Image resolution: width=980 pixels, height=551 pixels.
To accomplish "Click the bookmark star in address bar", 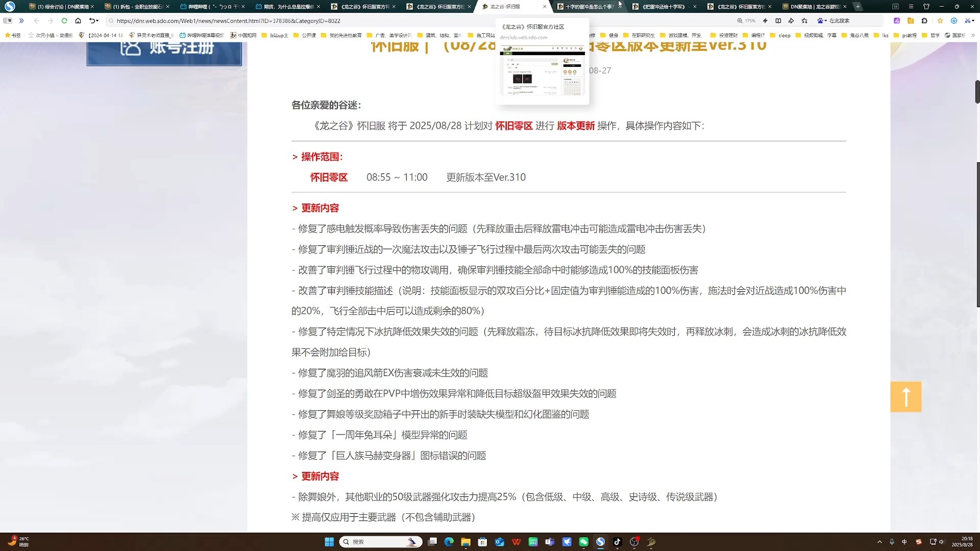I will [x=804, y=21].
